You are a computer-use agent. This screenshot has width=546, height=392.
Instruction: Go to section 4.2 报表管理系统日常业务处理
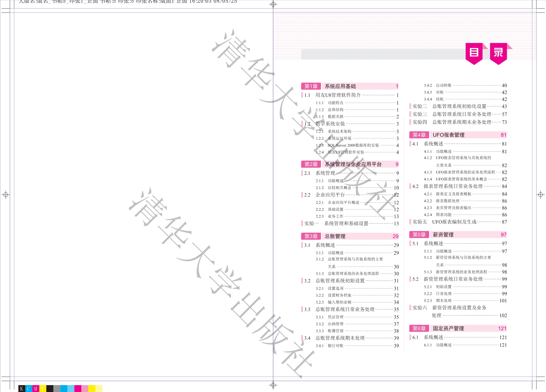(453, 186)
